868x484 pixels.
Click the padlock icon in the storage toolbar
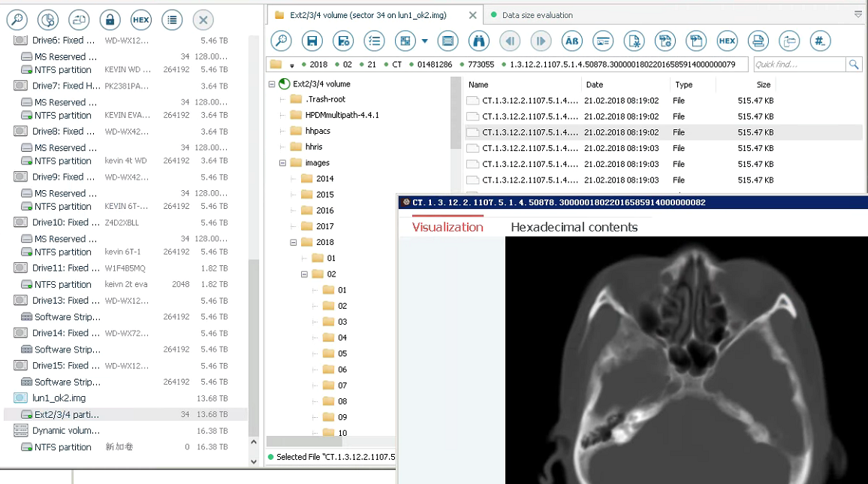[110, 20]
